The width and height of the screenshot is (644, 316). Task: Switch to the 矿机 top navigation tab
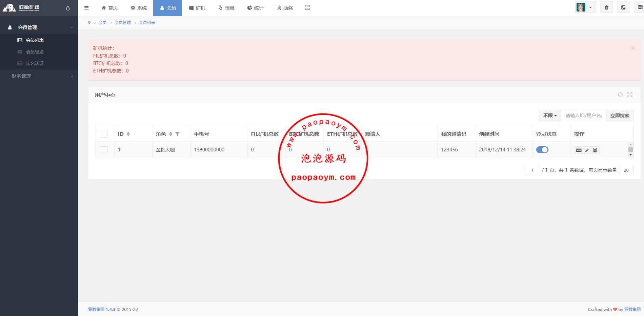pyautogui.click(x=197, y=8)
